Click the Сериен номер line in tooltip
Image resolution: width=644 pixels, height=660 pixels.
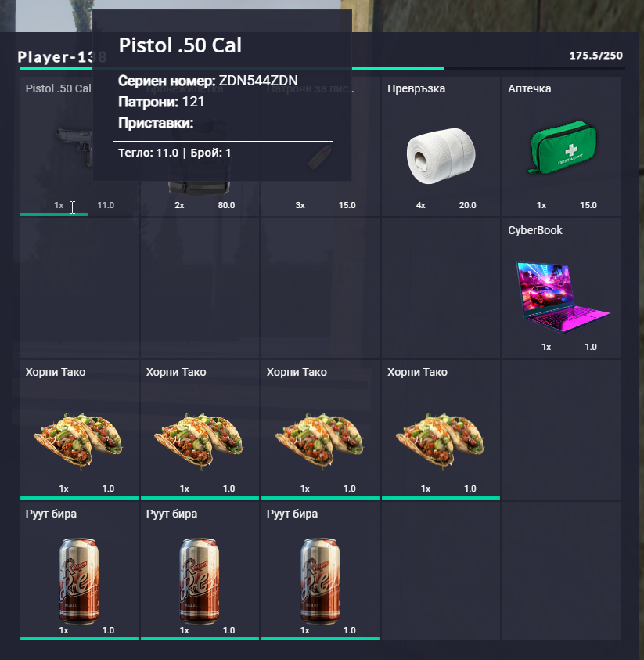[208, 81]
